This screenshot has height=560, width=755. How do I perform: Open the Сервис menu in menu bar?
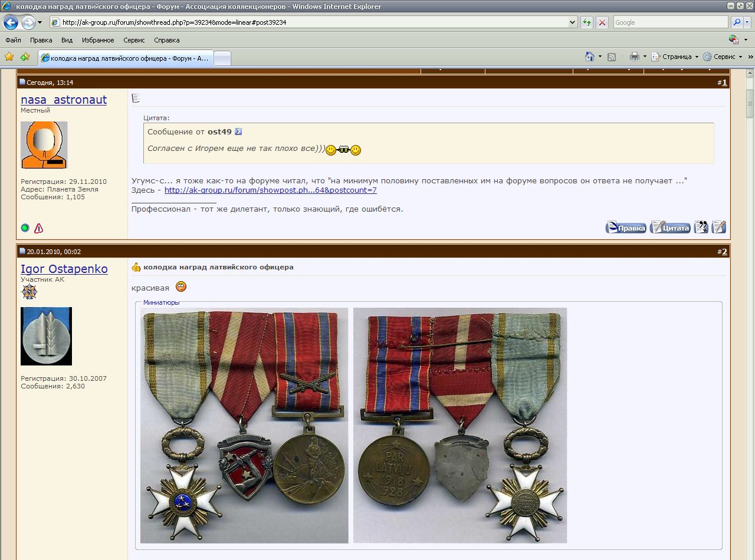click(134, 40)
